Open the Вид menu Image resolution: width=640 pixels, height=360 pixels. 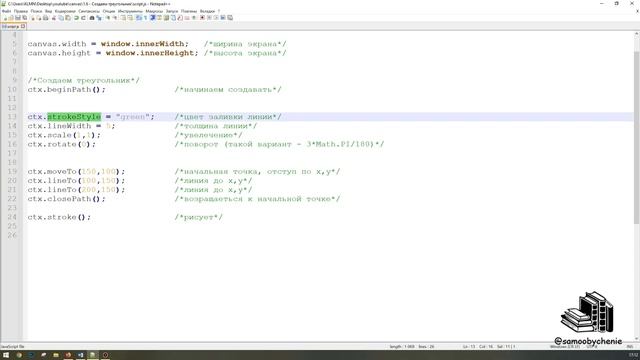tap(49, 11)
